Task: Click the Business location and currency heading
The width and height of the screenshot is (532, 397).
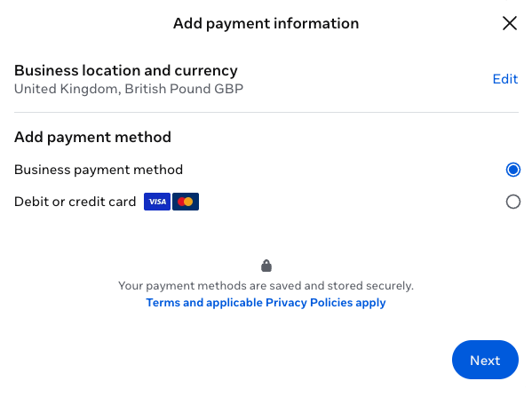Action: pyautogui.click(x=126, y=70)
